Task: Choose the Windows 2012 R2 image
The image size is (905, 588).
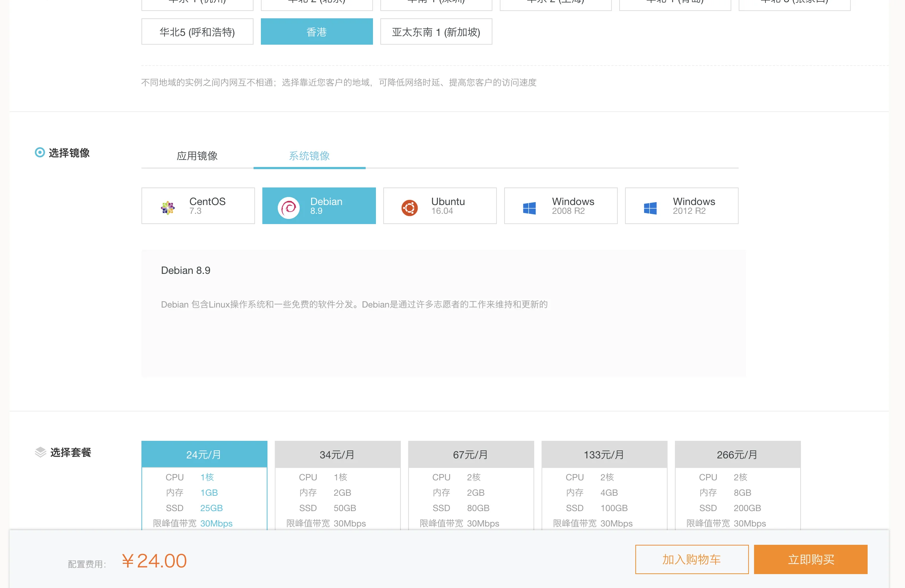Action: 682,206
